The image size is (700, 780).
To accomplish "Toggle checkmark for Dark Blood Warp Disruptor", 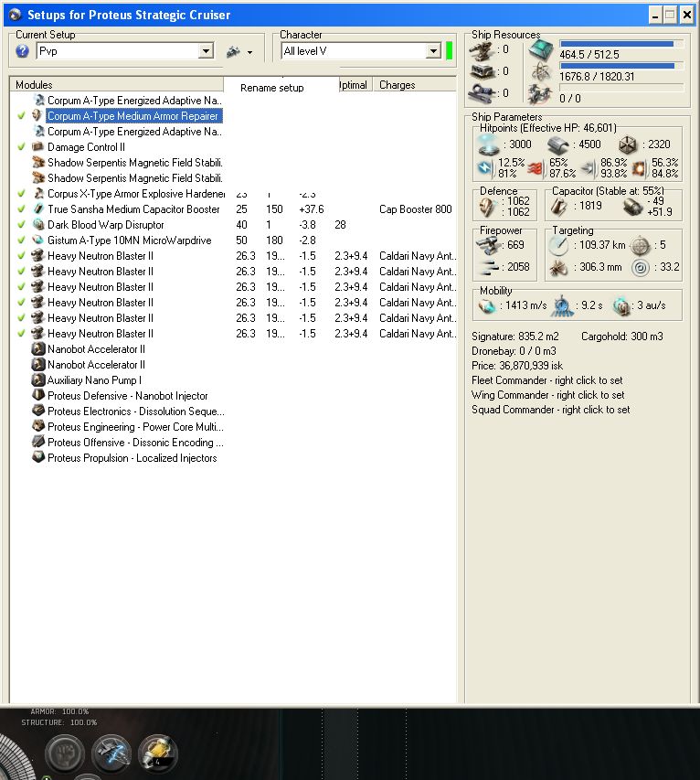I will tap(21, 224).
